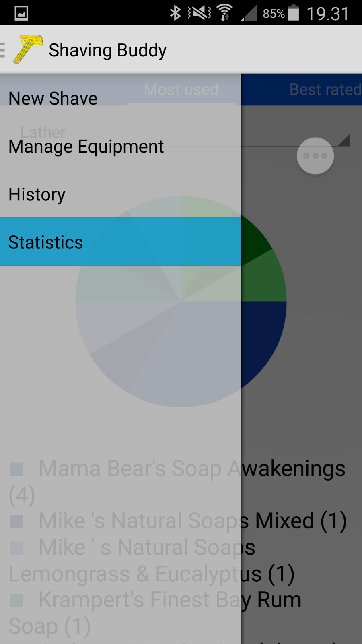This screenshot has width=362, height=644.
Task: Tap the dark blue pie chart slice
Action: tap(262, 338)
